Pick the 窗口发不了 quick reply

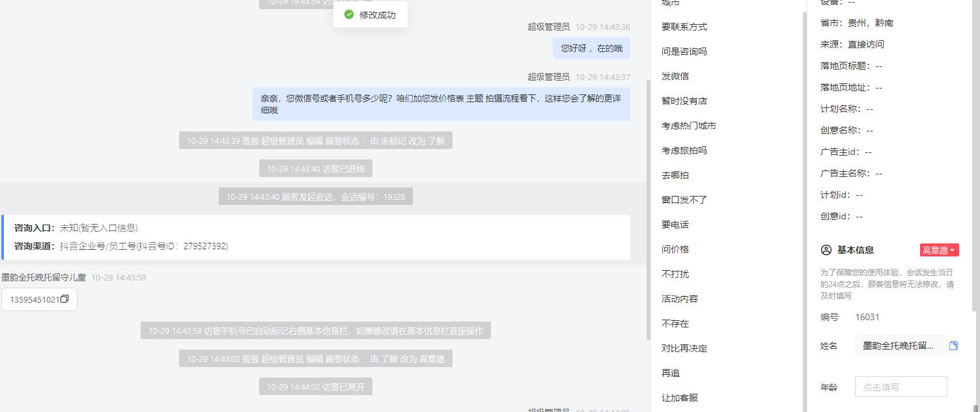tap(684, 200)
